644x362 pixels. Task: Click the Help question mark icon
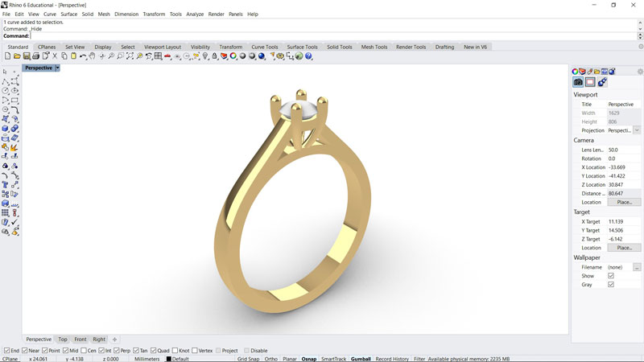(309, 56)
